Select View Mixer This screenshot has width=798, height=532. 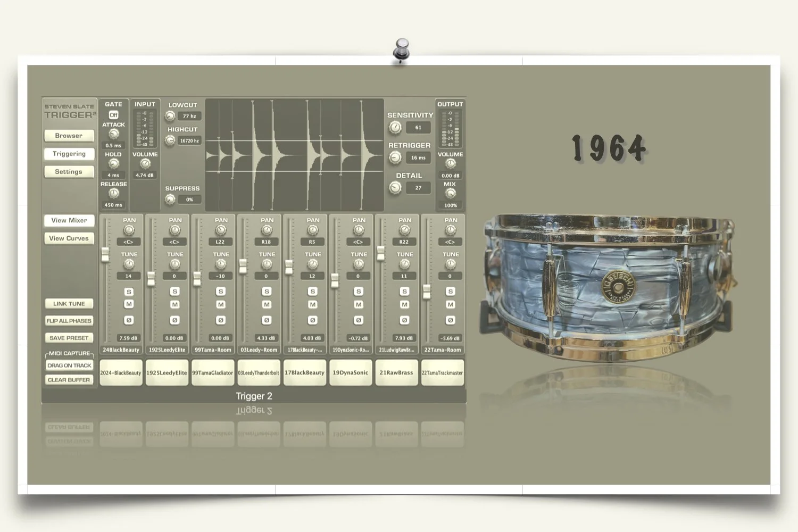[69, 220]
